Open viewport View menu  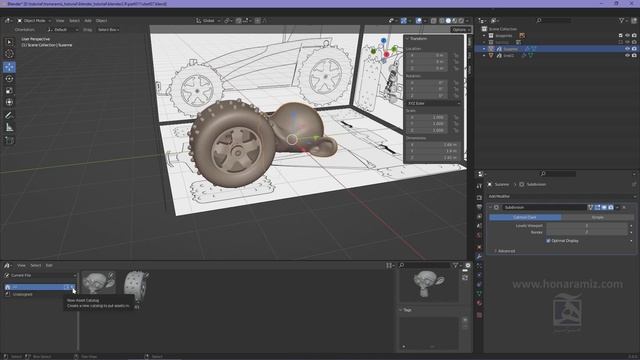point(60,20)
